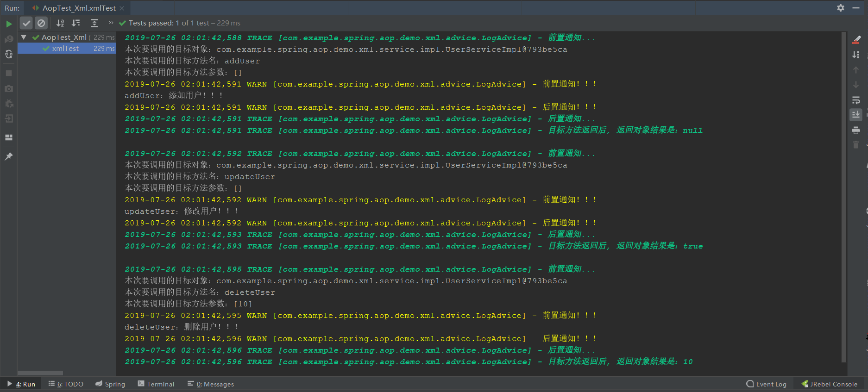Open the Event Log
Viewport: 868px width, 392px height.
(767, 384)
